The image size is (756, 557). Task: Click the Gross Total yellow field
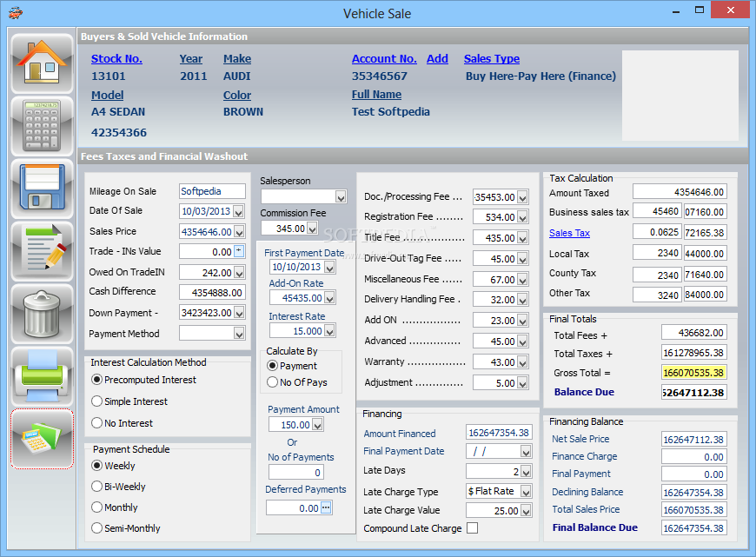pos(693,372)
